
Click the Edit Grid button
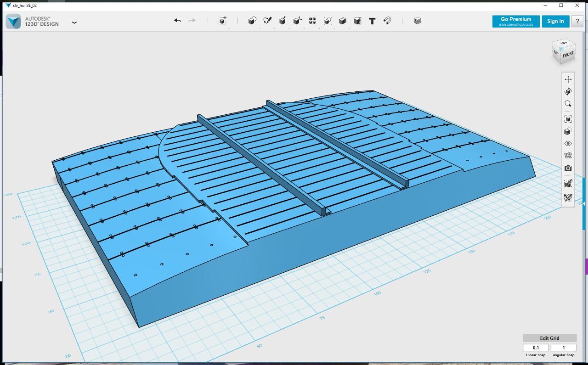pyautogui.click(x=549, y=338)
